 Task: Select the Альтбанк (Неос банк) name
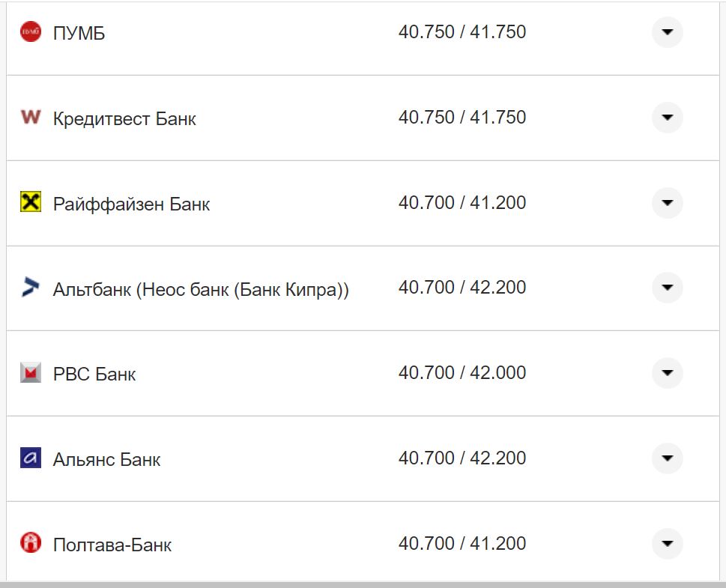(201, 289)
